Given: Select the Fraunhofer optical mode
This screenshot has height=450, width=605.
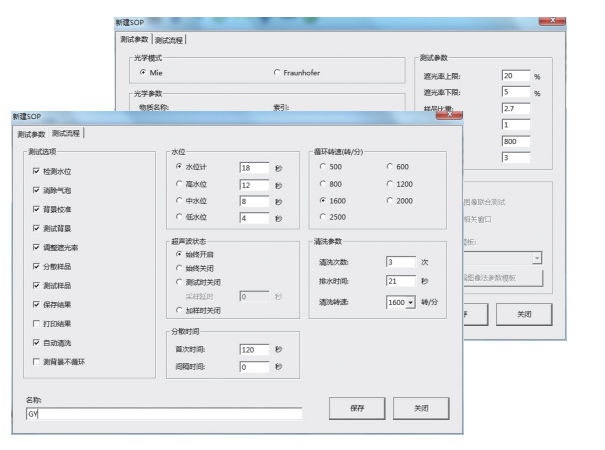Looking at the screenshot, I should pyautogui.click(x=276, y=73).
